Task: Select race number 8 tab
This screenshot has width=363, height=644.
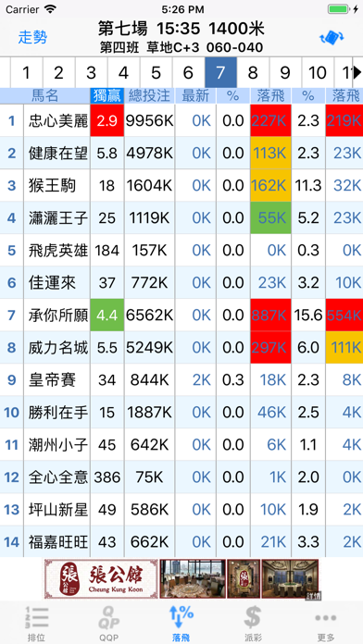Action: tap(253, 73)
